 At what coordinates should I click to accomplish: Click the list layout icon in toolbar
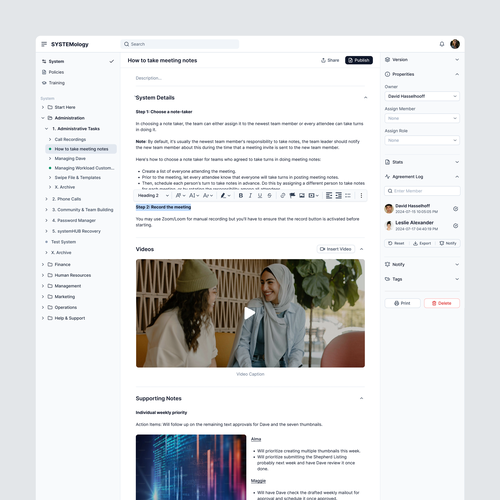click(348, 196)
